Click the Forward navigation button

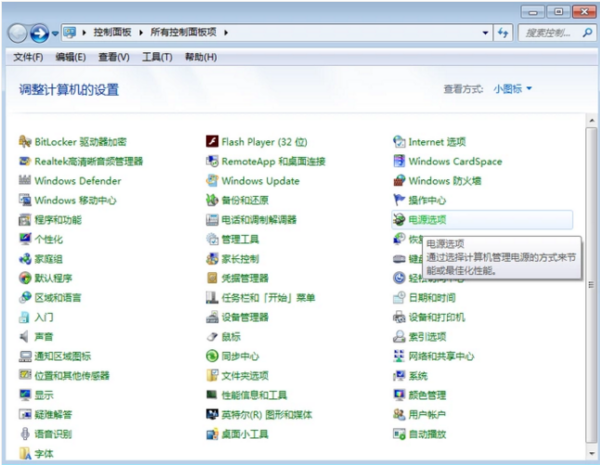[x=39, y=34]
